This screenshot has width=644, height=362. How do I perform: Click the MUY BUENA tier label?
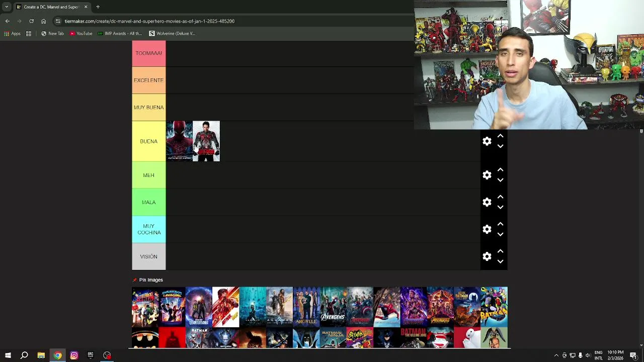coord(148,108)
